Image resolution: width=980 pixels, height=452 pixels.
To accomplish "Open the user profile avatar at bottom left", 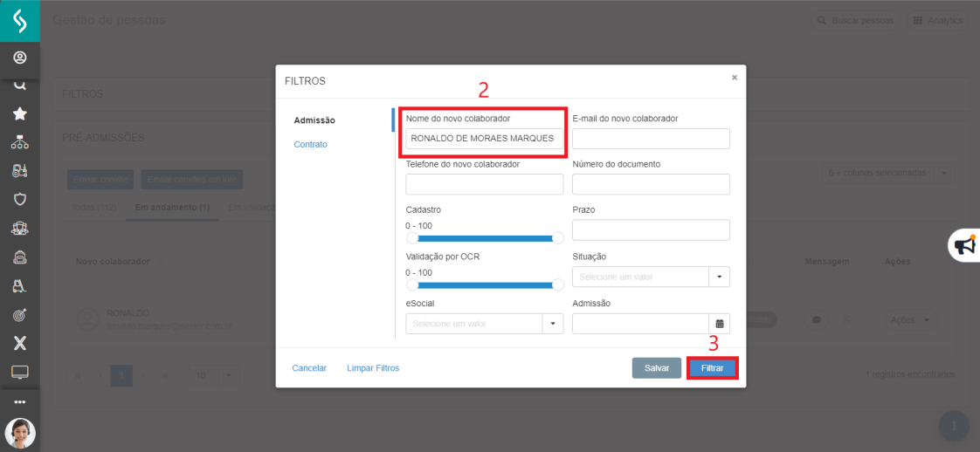I will pyautogui.click(x=19, y=433).
